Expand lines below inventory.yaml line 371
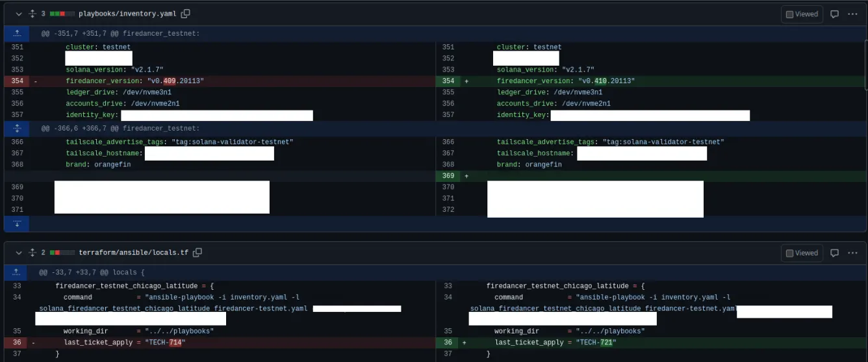Viewport: 868px width, 362px height. point(17,224)
